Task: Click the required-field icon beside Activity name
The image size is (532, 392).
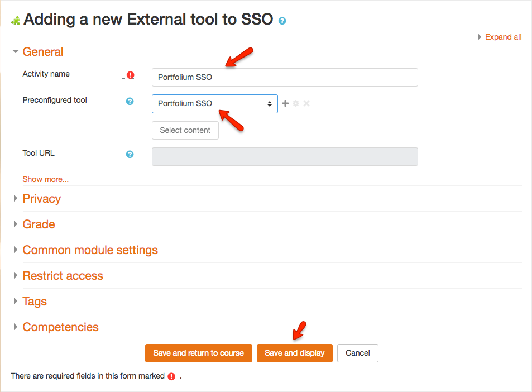Action: point(130,75)
